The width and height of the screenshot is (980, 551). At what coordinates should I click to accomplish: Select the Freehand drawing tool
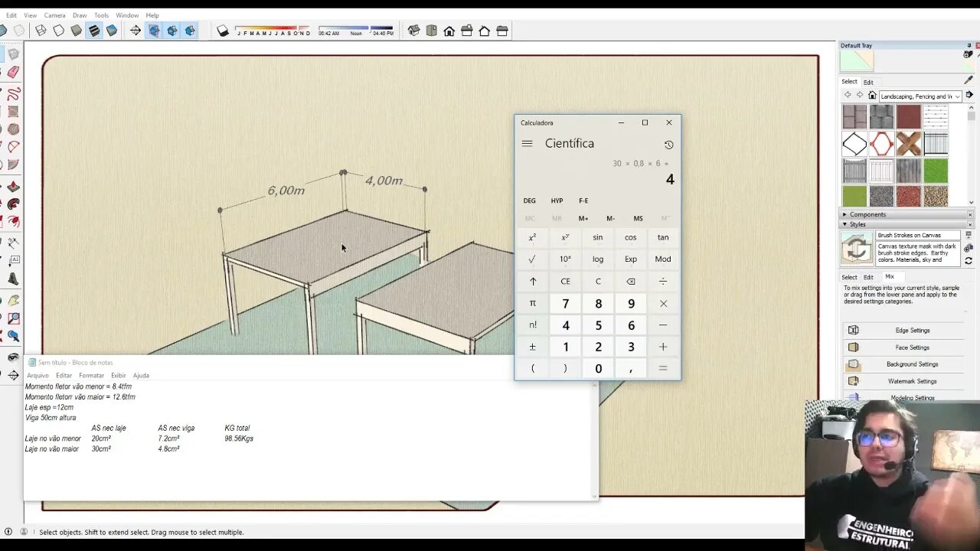coord(13,93)
